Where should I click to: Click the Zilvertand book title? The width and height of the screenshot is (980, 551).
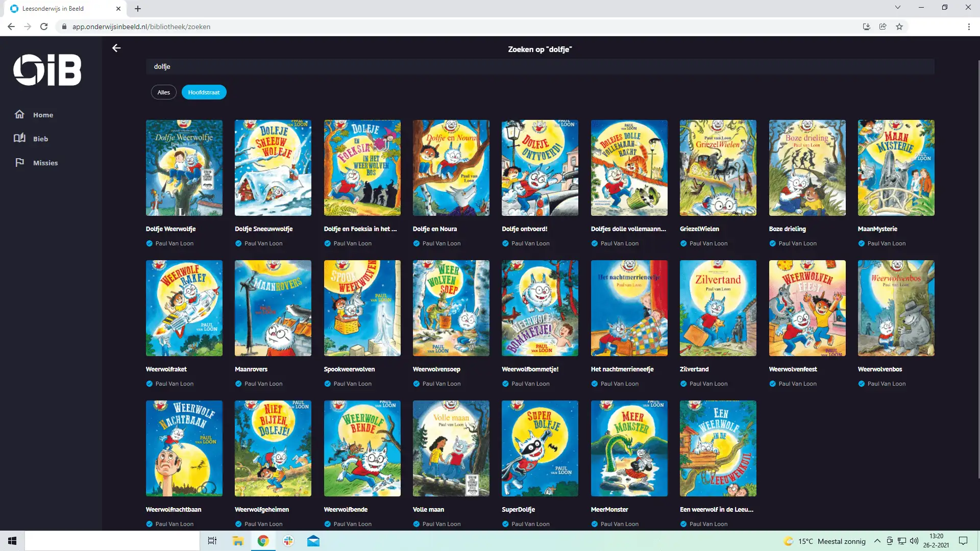point(694,369)
